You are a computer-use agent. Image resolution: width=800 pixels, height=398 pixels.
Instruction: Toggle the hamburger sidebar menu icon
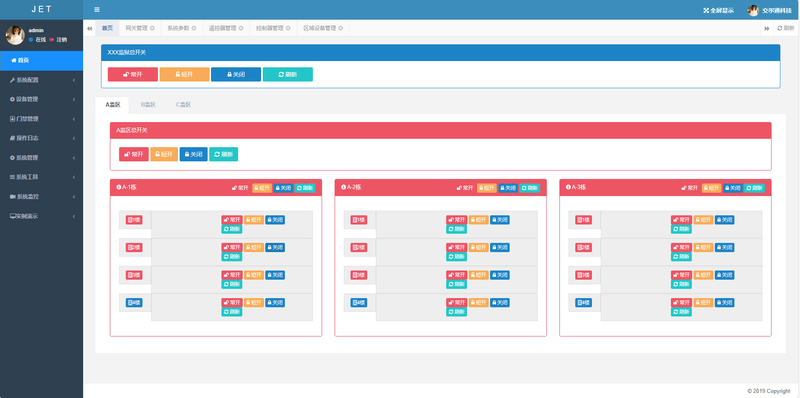97,10
